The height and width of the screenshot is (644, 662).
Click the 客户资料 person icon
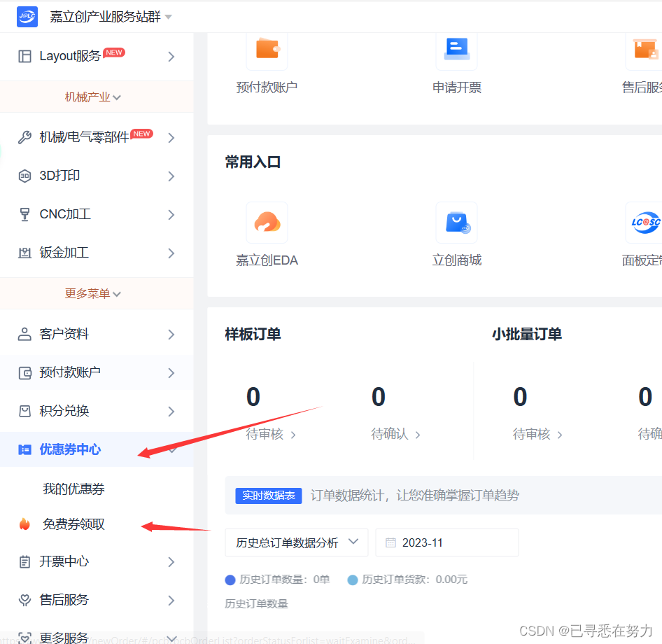click(24, 334)
